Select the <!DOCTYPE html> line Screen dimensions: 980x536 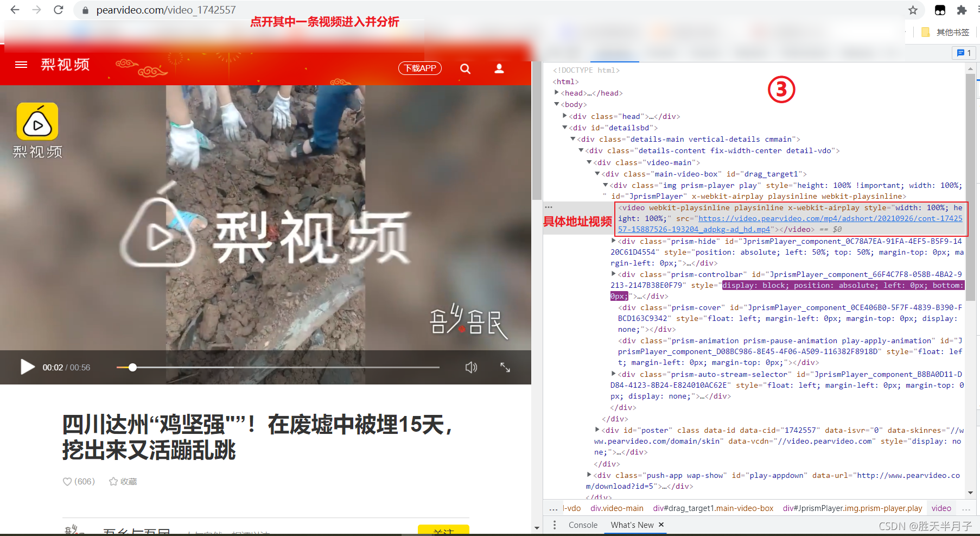coord(586,70)
